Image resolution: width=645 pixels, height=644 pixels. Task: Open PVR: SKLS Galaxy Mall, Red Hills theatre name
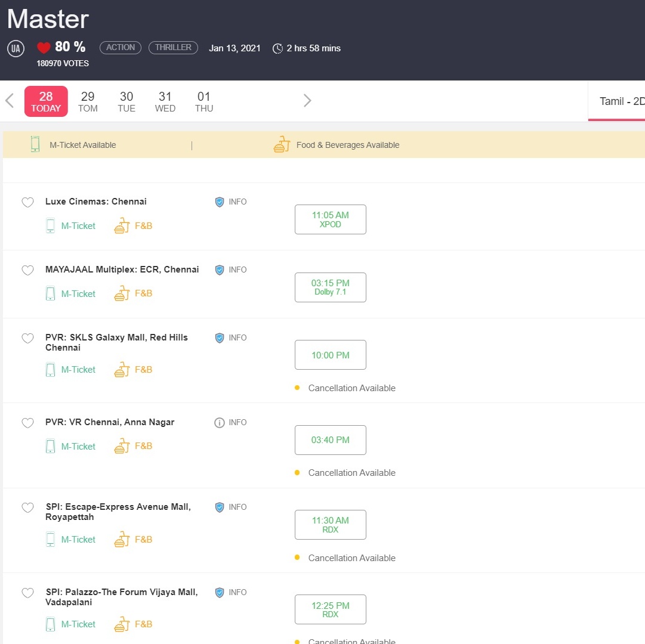(x=116, y=342)
